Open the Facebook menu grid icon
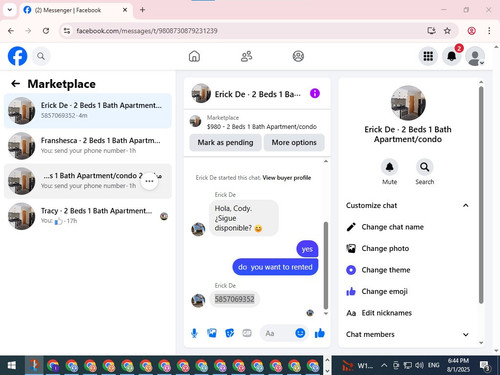The width and height of the screenshot is (500, 375). point(428,56)
